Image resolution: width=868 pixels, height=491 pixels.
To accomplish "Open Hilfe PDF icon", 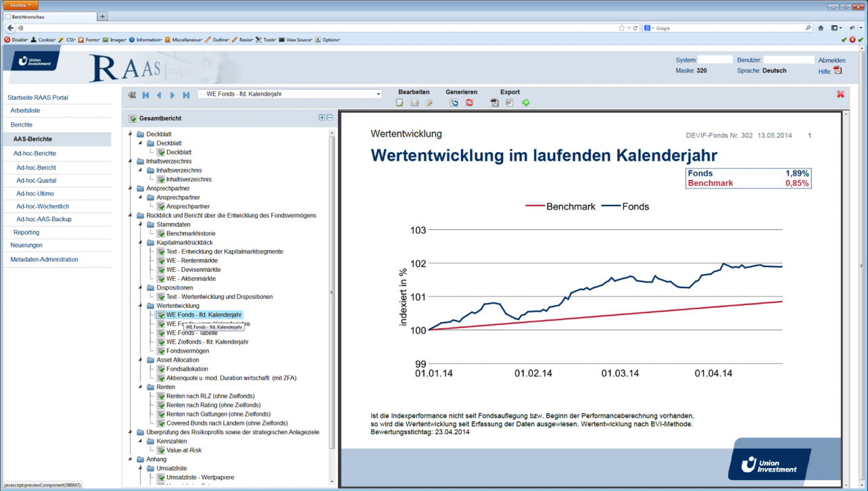I will tap(837, 71).
